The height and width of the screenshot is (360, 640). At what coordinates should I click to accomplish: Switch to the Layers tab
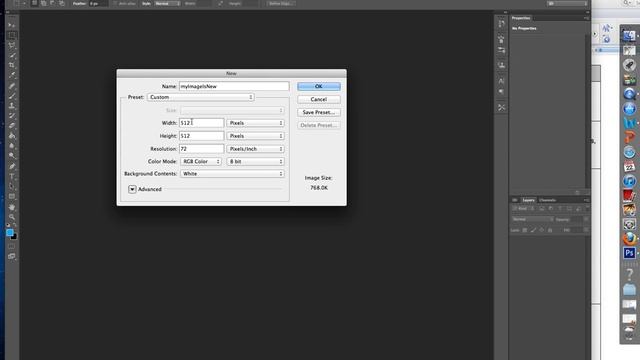529,200
